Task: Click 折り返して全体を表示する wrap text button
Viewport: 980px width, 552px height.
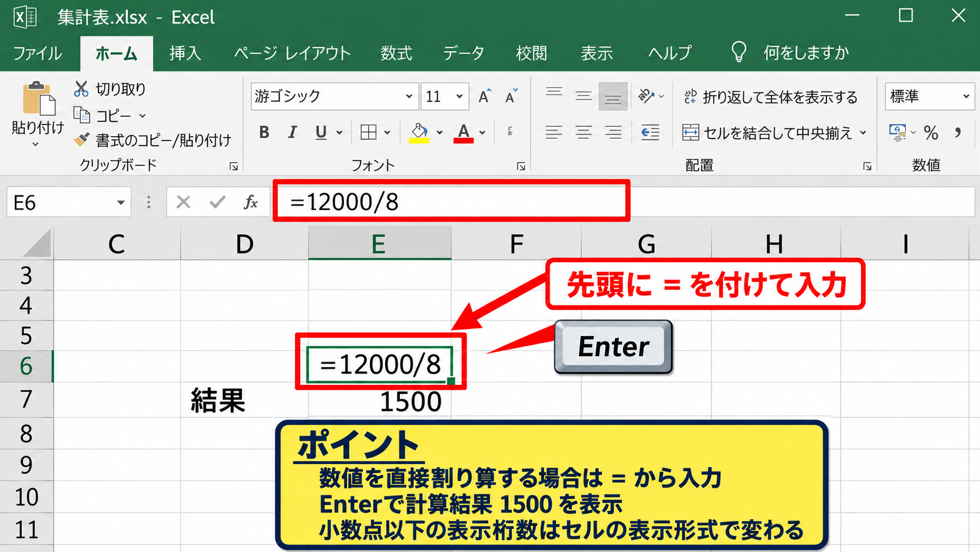Action: click(x=771, y=97)
